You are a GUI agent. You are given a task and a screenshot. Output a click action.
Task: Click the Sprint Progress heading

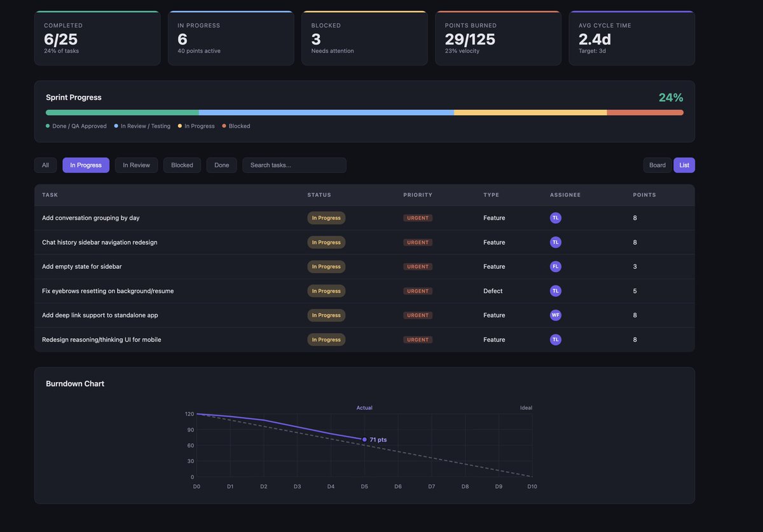click(x=74, y=97)
